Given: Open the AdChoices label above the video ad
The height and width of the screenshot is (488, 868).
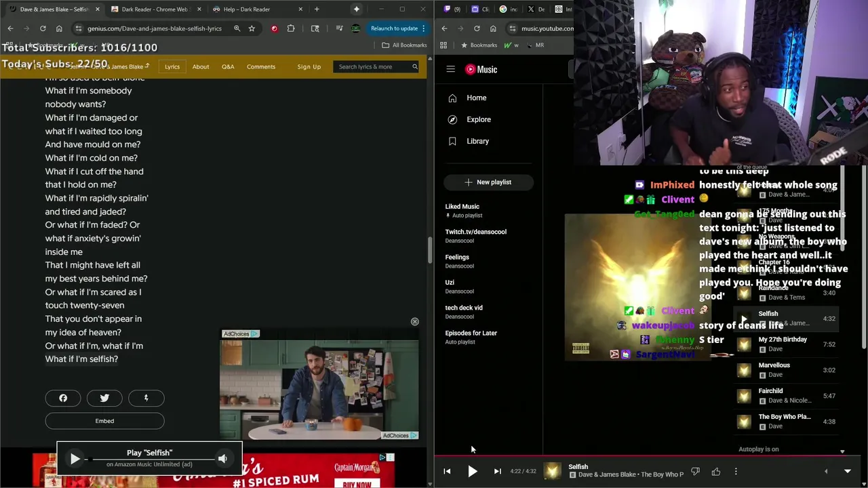Looking at the screenshot, I should pyautogui.click(x=240, y=333).
